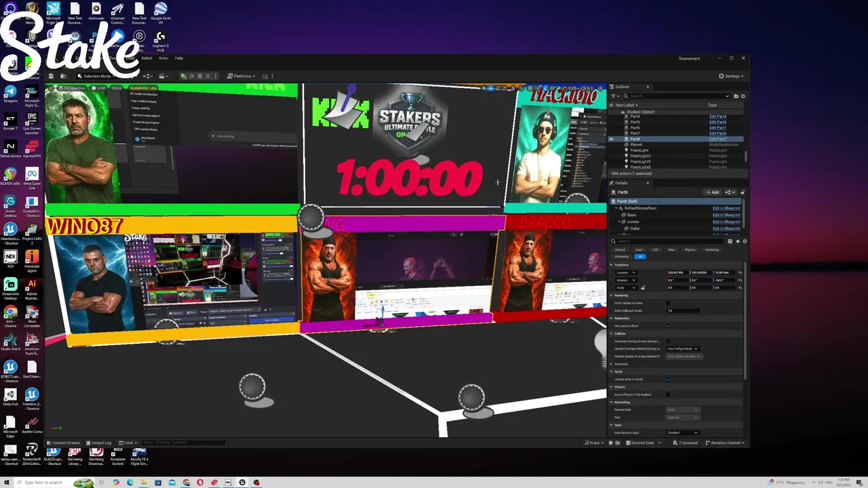Select the All filter in Details
The width and height of the screenshot is (868, 488).
pos(640,257)
